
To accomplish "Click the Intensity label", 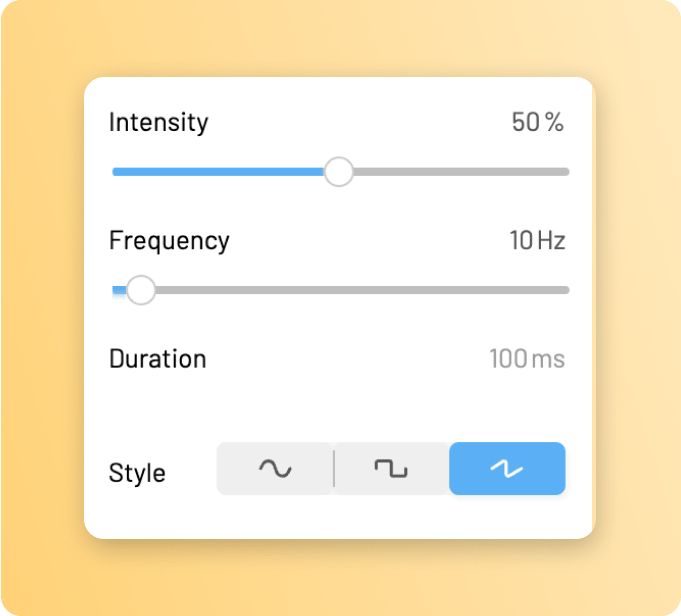I will click(158, 123).
